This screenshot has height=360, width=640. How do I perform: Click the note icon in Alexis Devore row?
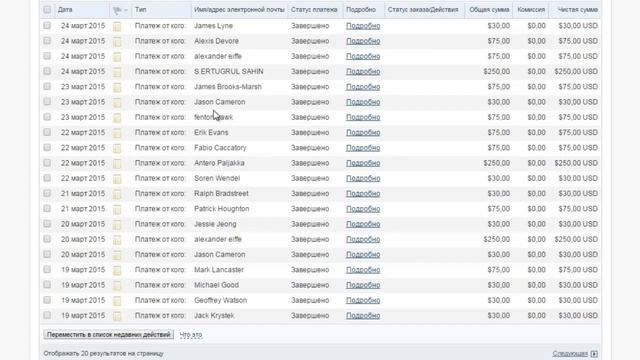point(117,42)
